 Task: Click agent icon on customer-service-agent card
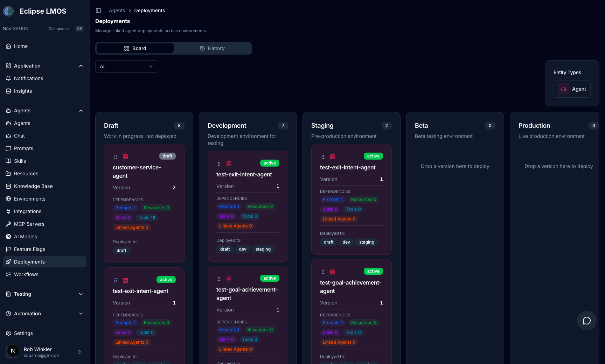125,157
